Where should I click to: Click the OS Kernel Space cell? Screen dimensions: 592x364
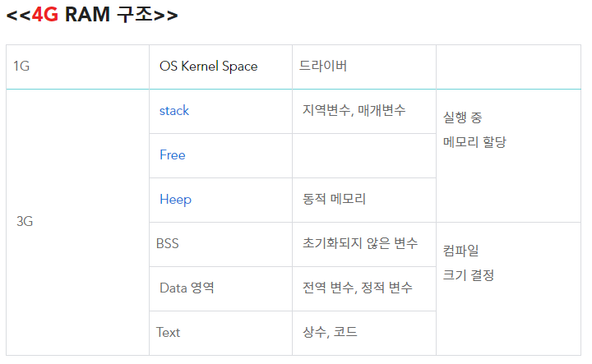(221, 67)
